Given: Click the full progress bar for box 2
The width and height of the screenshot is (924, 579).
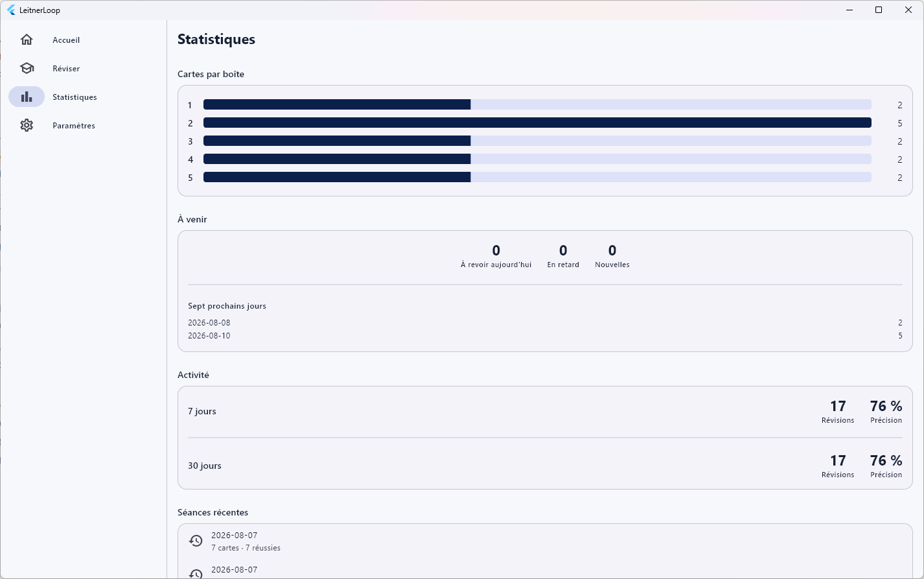Looking at the screenshot, I should pyautogui.click(x=537, y=123).
